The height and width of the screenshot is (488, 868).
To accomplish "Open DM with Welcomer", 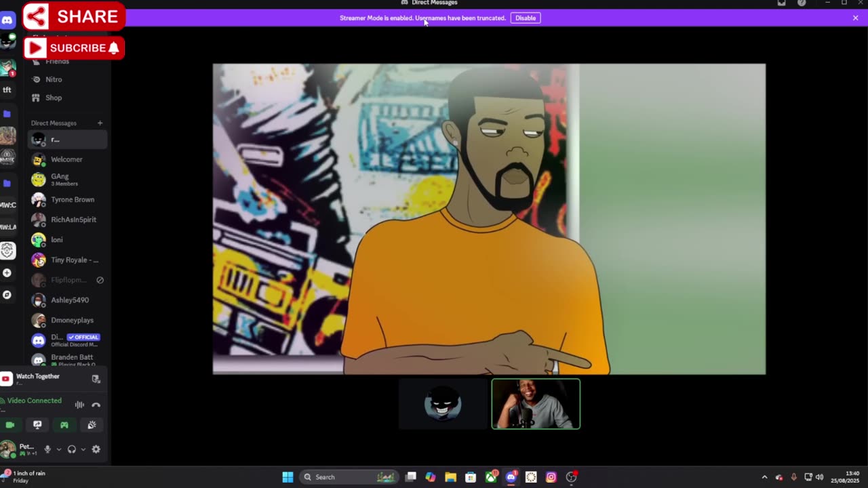I will point(67,159).
